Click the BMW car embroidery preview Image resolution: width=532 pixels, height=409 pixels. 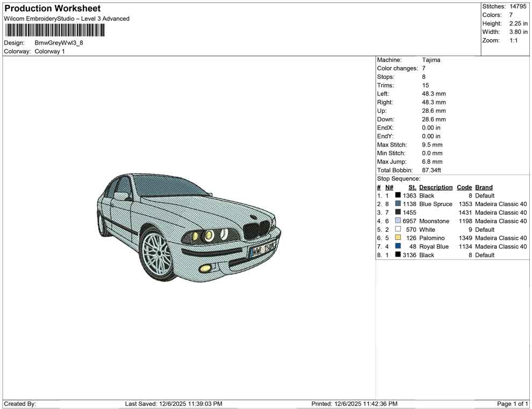(x=188, y=228)
